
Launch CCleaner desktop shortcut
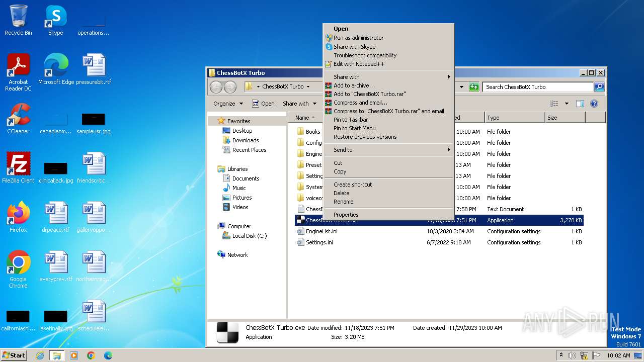(18, 118)
